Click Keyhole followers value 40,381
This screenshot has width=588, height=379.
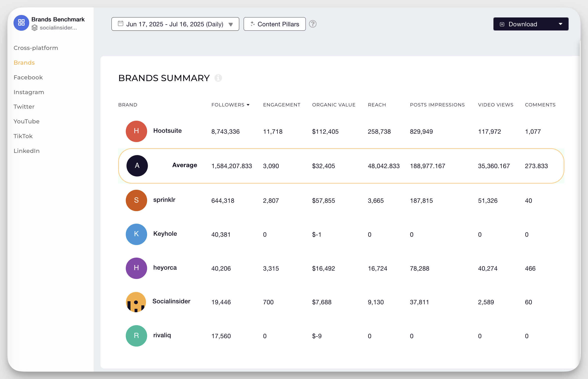click(x=221, y=234)
